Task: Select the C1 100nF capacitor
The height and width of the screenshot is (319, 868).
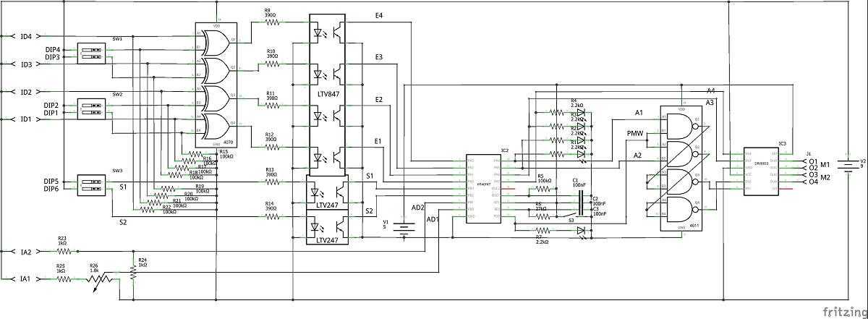Action: [x=580, y=194]
